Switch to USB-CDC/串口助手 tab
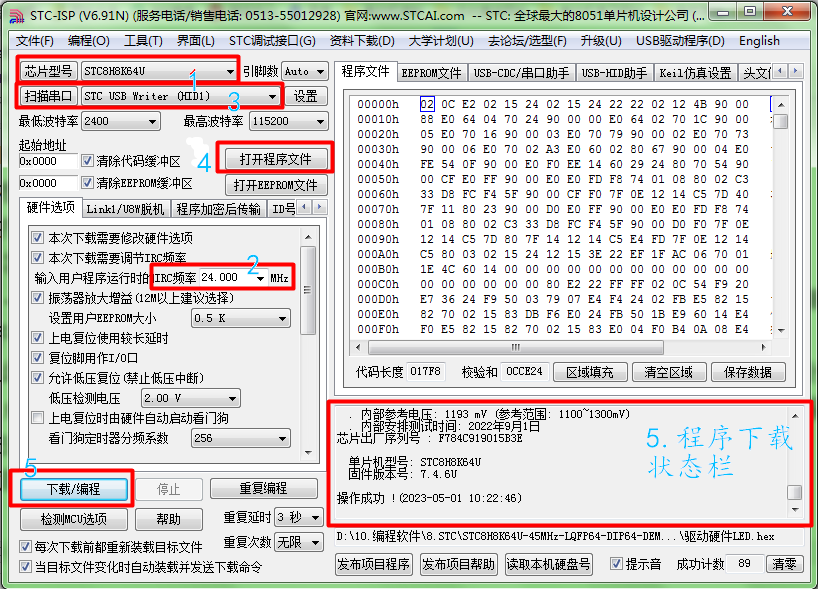This screenshot has width=818, height=589. click(x=521, y=73)
